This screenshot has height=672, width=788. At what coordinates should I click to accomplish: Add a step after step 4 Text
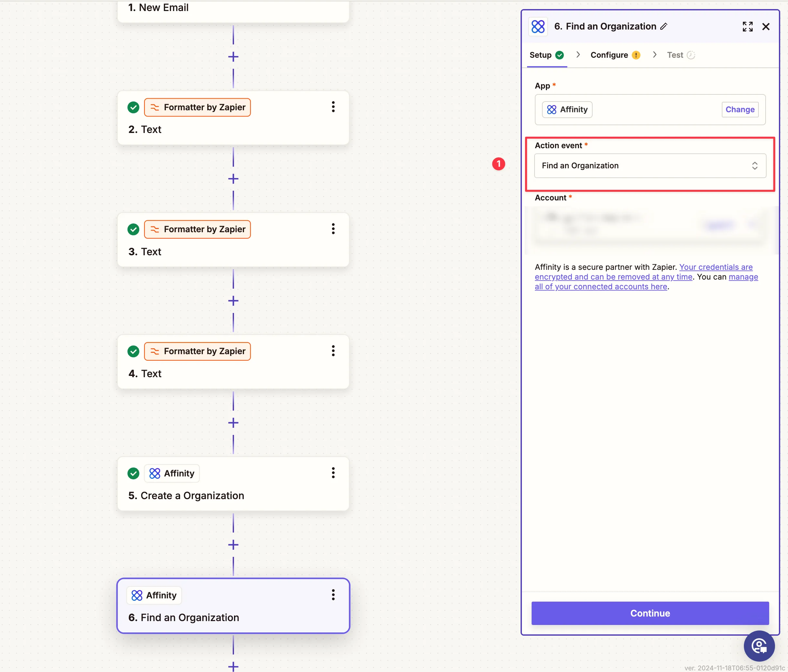coord(233,423)
